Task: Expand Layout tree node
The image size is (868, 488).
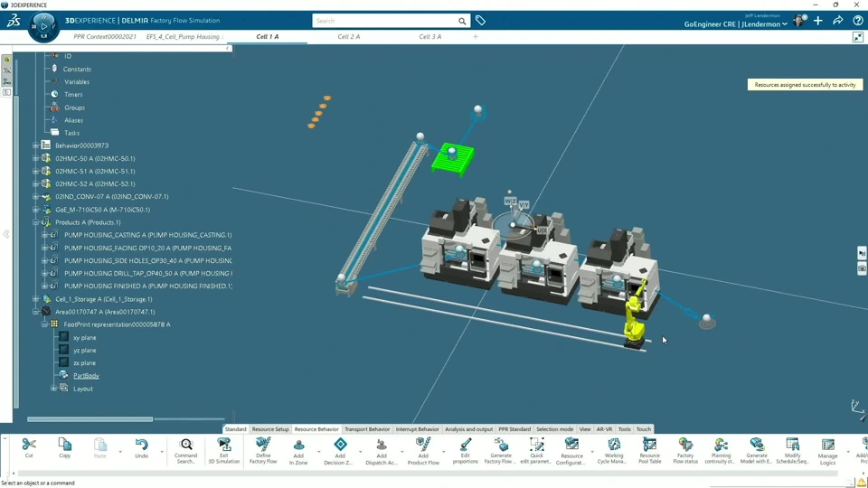Action: 53,389
